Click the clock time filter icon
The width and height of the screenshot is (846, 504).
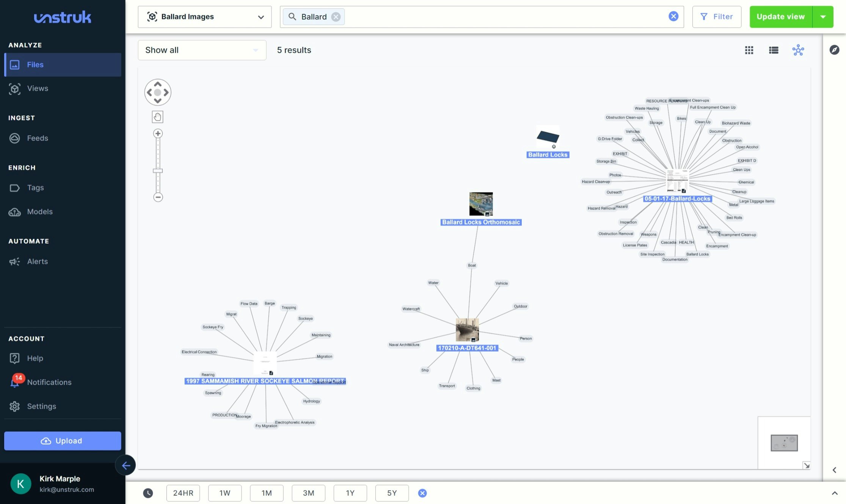point(148,493)
